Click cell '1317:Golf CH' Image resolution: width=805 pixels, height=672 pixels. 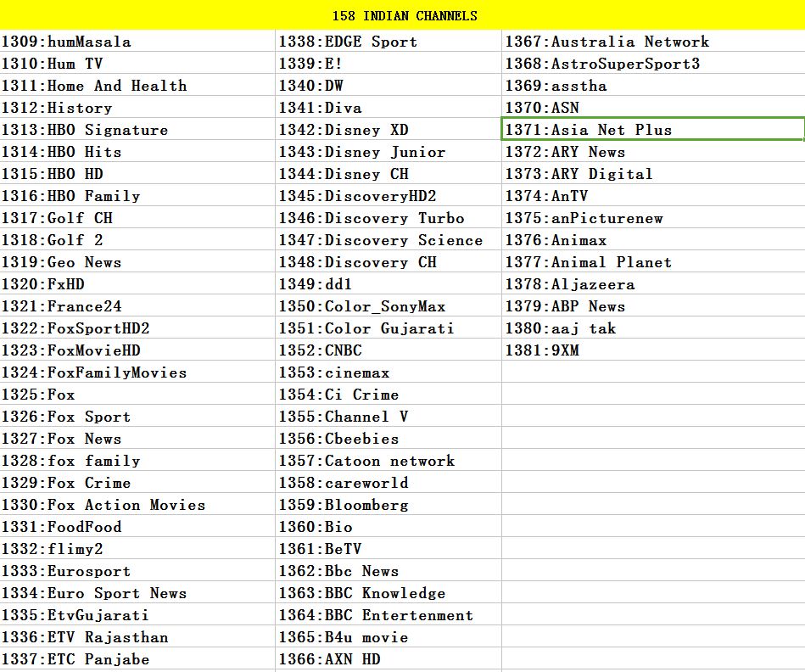(x=137, y=218)
